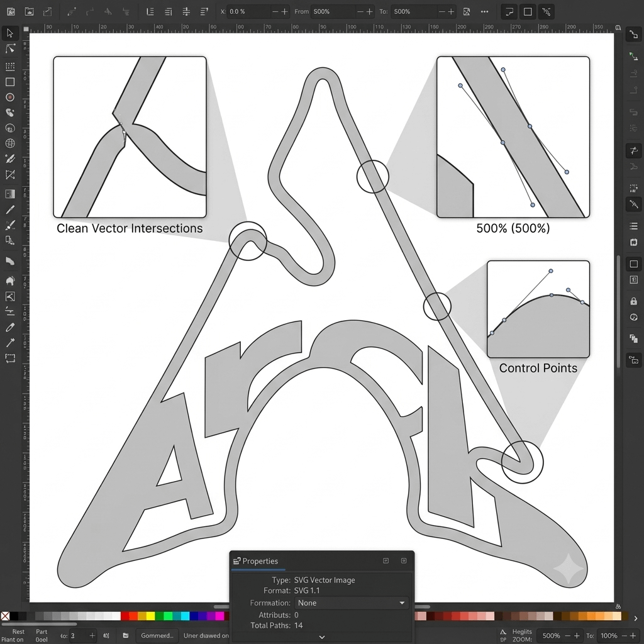Click the lock icon on the right panel
The image size is (644, 644).
pyautogui.click(x=634, y=301)
